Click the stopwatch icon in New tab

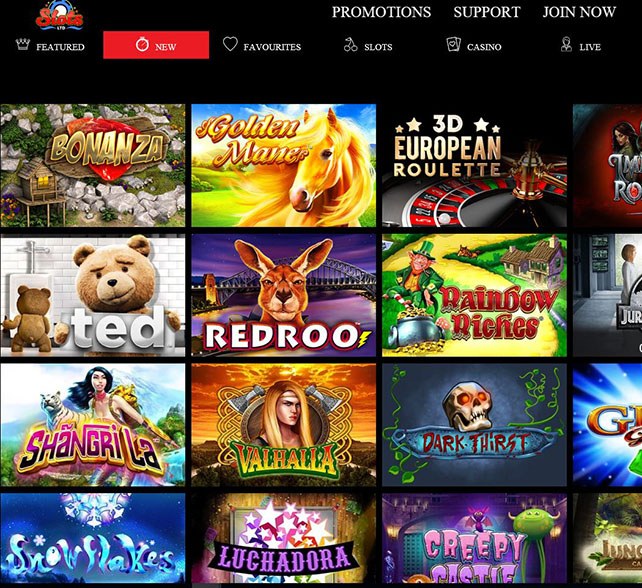(x=142, y=44)
